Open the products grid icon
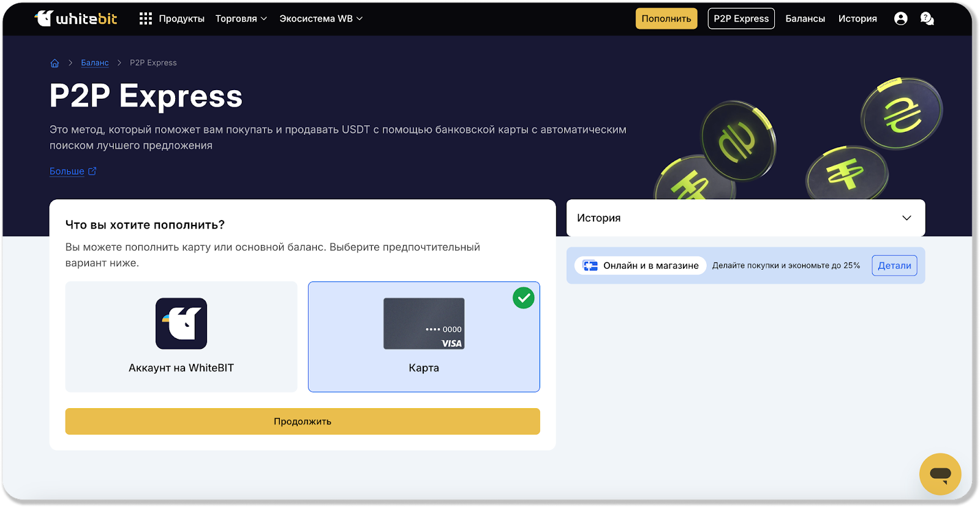This screenshot has width=980, height=507. (145, 18)
